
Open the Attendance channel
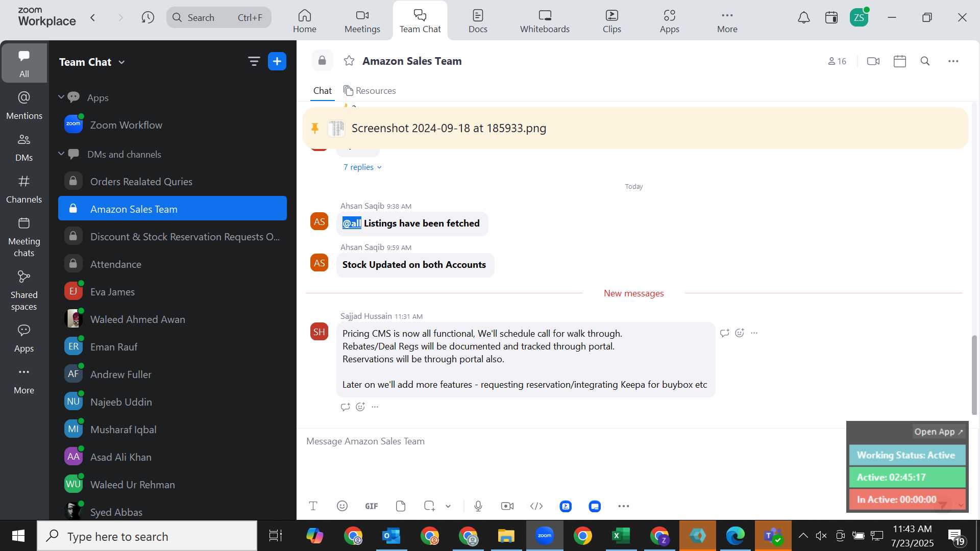pos(173,264)
